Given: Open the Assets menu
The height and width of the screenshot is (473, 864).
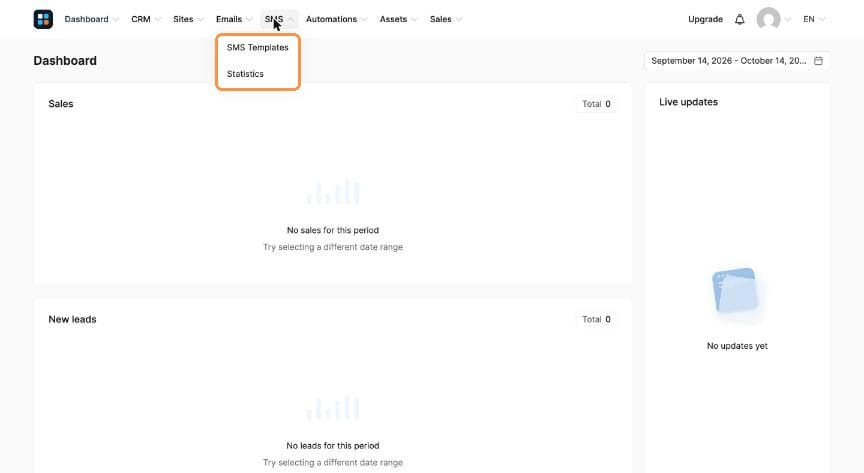Looking at the screenshot, I should tap(398, 19).
